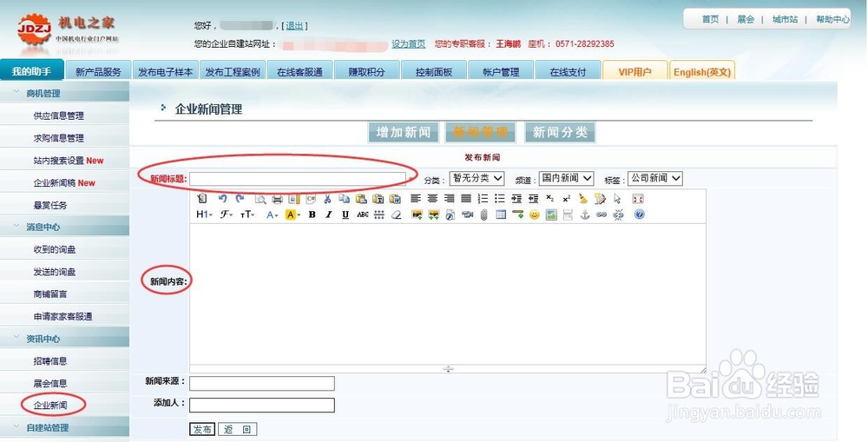The image size is (868, 442).
Task: Insert a numbered list
Action: click(x=483, y=198)
